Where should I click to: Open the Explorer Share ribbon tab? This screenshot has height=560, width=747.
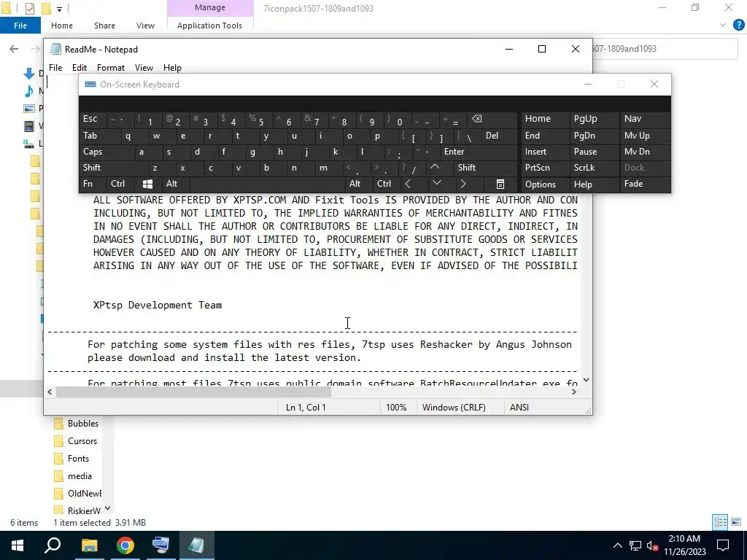tap(104, 26)
